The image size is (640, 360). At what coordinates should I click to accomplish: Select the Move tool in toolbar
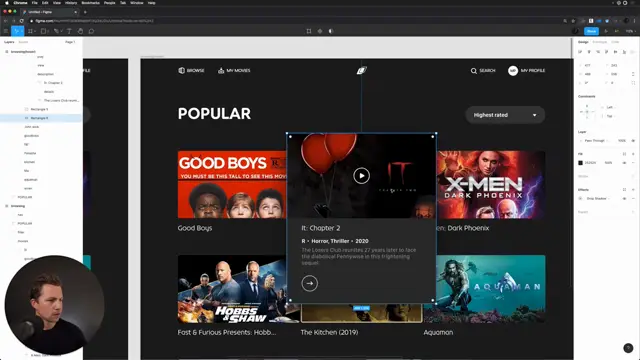point(17,31)
